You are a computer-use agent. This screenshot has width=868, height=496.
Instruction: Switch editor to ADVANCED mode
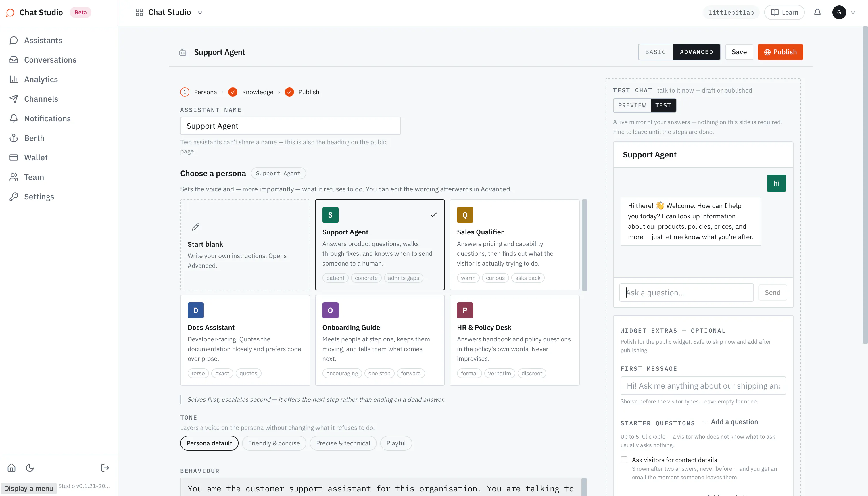(696, 52)
